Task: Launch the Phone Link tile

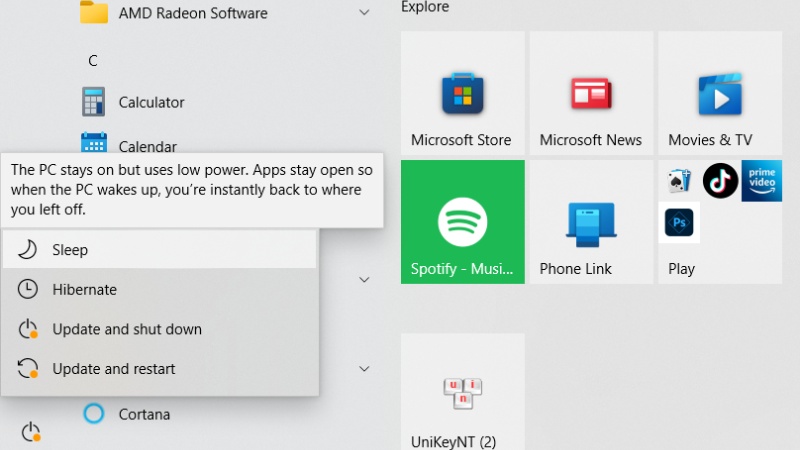Action: [x=591, y=222]
